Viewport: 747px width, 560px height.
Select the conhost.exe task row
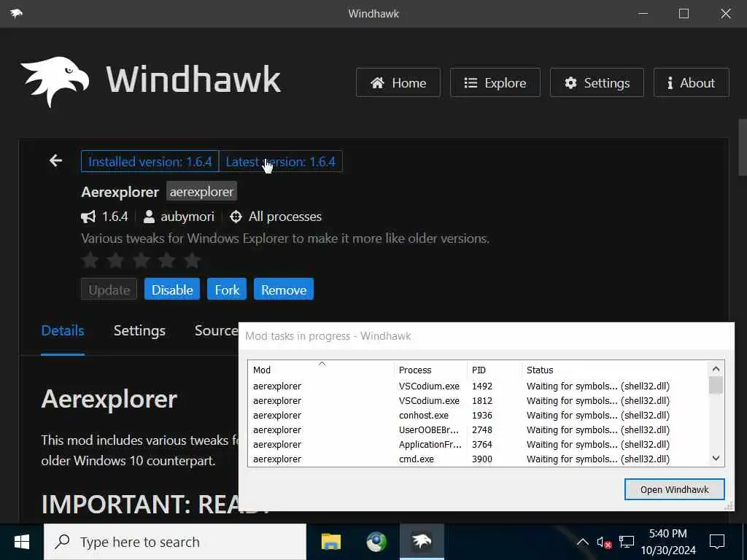479,415
